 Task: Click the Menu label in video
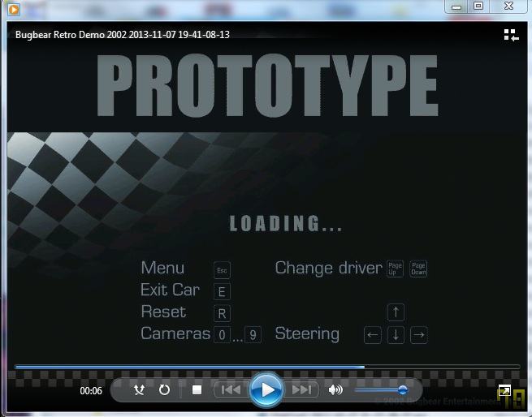(162, 268)
